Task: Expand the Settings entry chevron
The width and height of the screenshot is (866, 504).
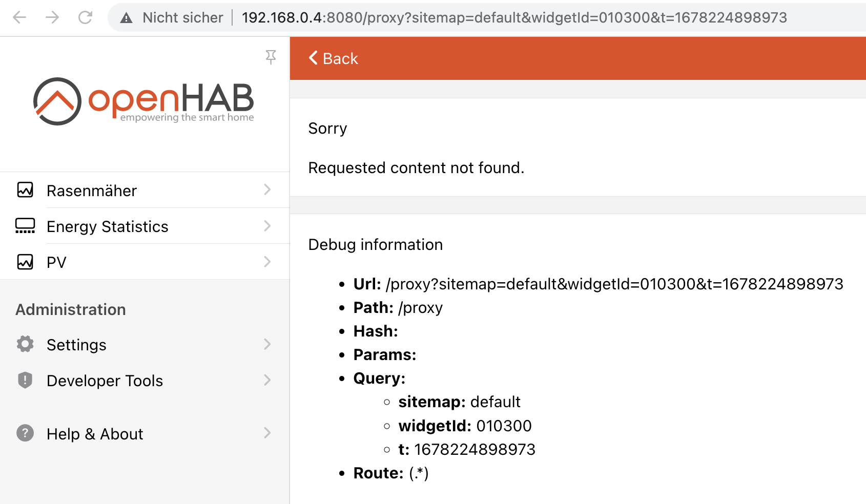Action: pos(267,344)
